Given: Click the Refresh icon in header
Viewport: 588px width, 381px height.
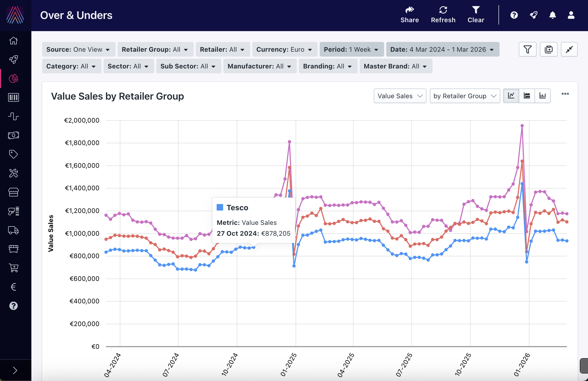Looking at the screenshot, I should click(x=443, y=10).
